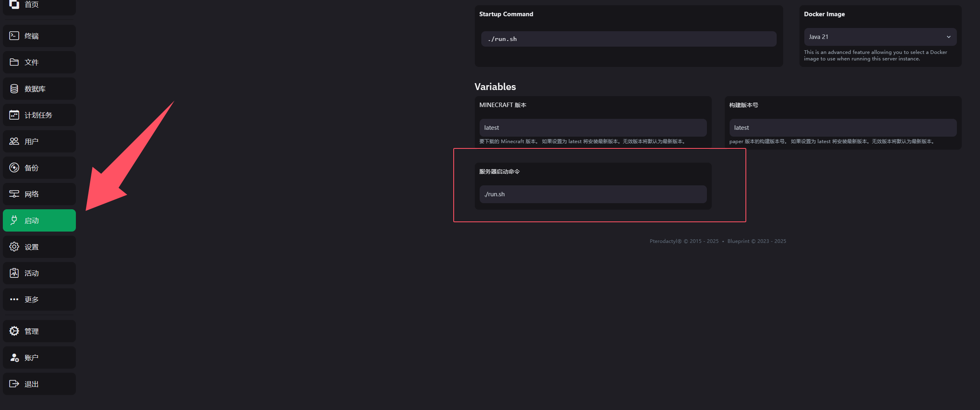Open the 管理 admin cog icon
This screenshot has width=980, height=410.
click(x=14, y=331)
